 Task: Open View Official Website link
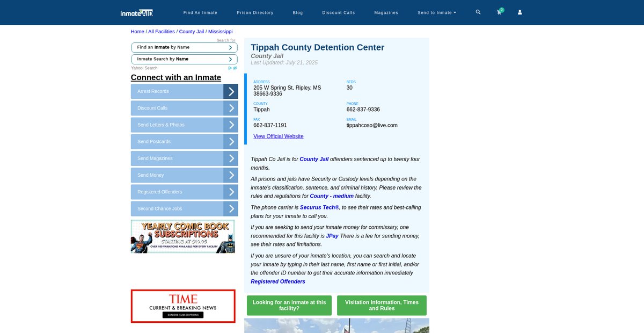[x=279, y=136]
